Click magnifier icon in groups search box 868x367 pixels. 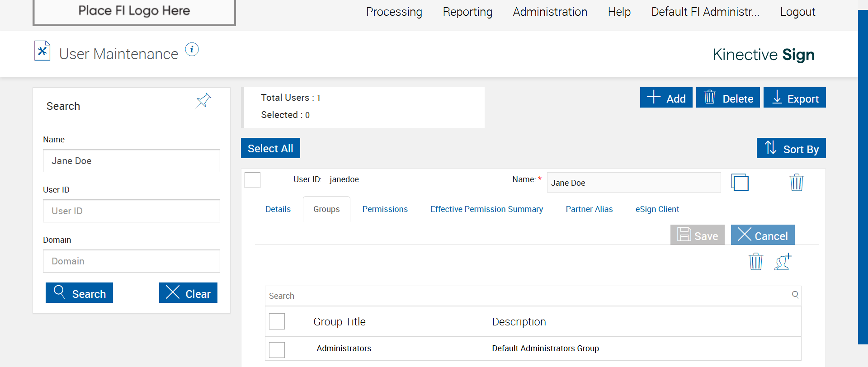pos(795,295)
